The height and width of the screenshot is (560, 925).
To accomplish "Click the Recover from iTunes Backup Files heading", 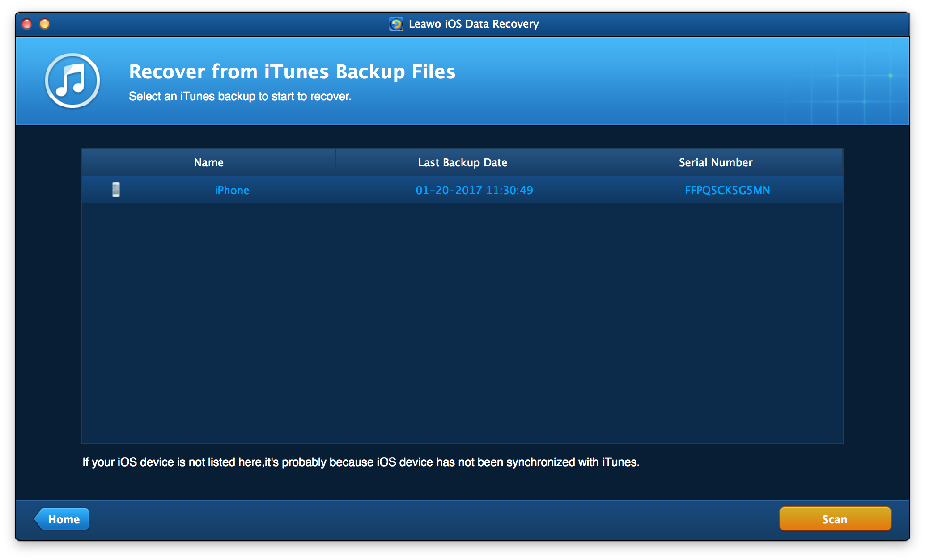I will [x=292, y=72].
